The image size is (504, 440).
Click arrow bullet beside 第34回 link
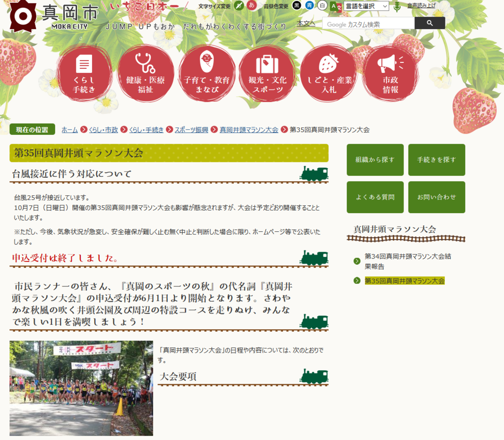coord(357,261)
